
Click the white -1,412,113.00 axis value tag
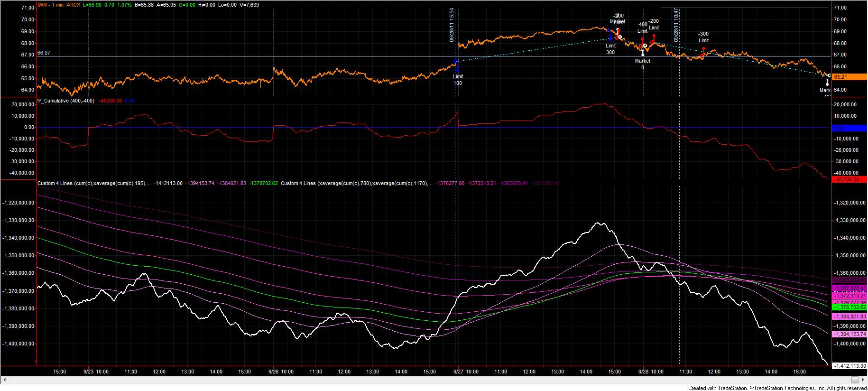[x=850, y=366]
